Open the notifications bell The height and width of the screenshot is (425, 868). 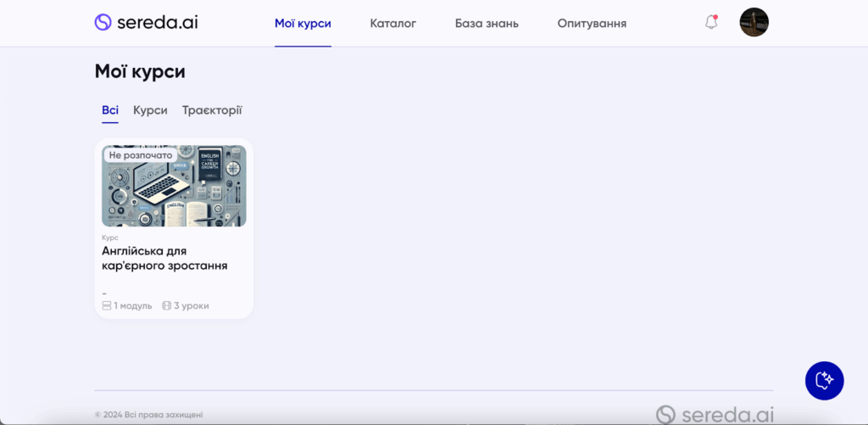tap(711, 23)
